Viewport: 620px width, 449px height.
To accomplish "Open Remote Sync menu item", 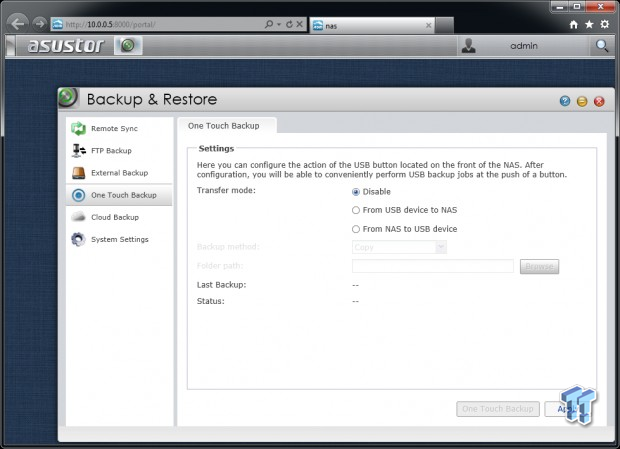I will point(119,128).
